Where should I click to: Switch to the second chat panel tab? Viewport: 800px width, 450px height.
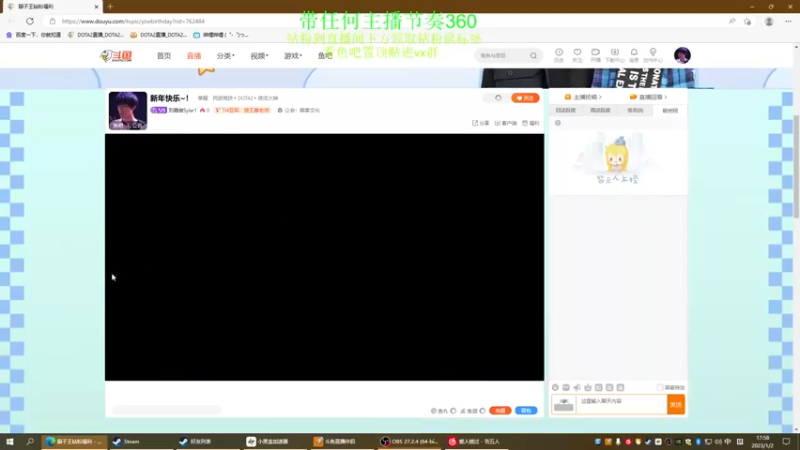click(601, 110)
